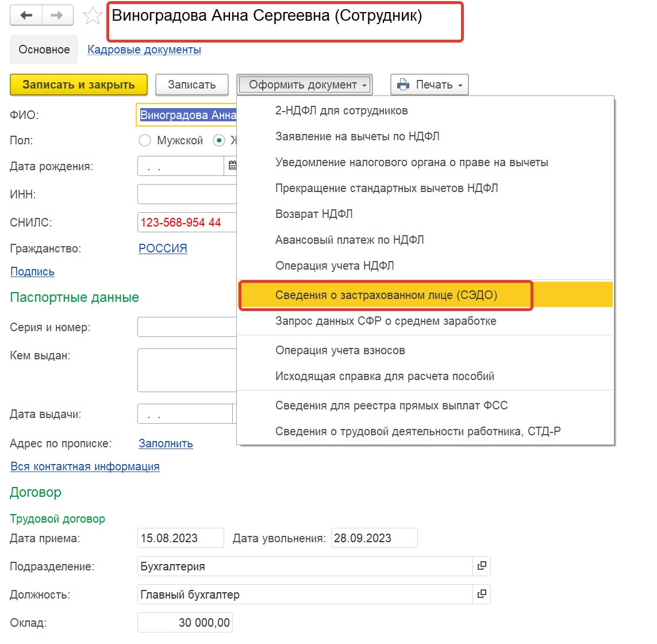657x644 pixels.
Task: Go forward with the right arrow button
Action: pos(57,16)
